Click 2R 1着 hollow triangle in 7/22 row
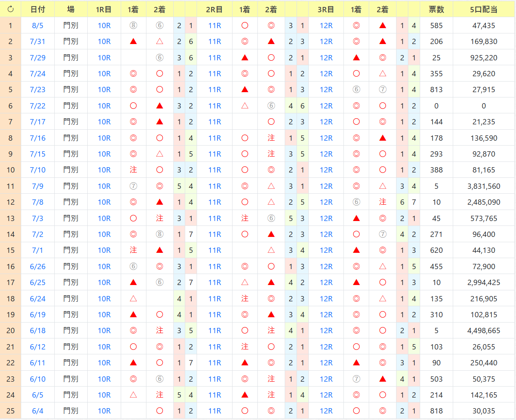Image resolution: width=516 pixels, height=420 pixels. click(245, 106)
